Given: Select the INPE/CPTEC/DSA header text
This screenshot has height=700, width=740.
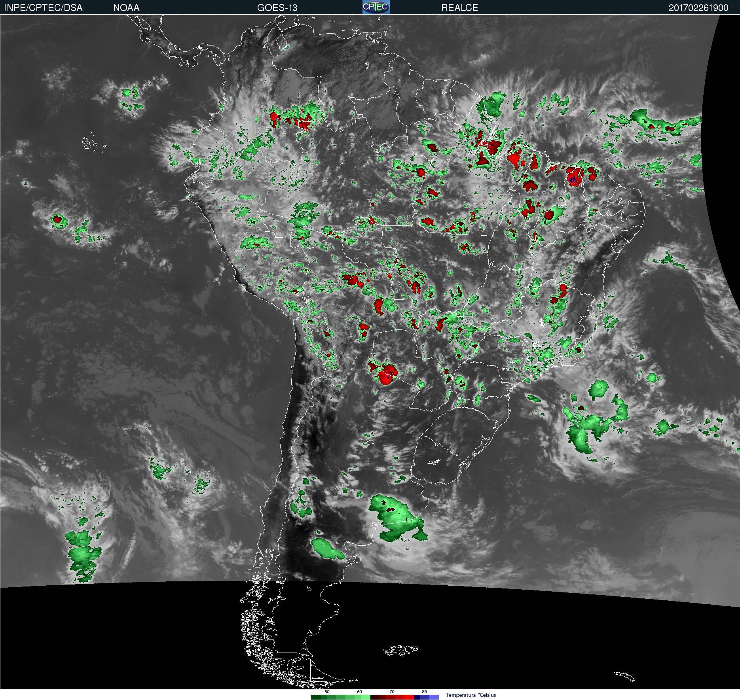Looking at the screenshot, I should [x=43, y=8].
